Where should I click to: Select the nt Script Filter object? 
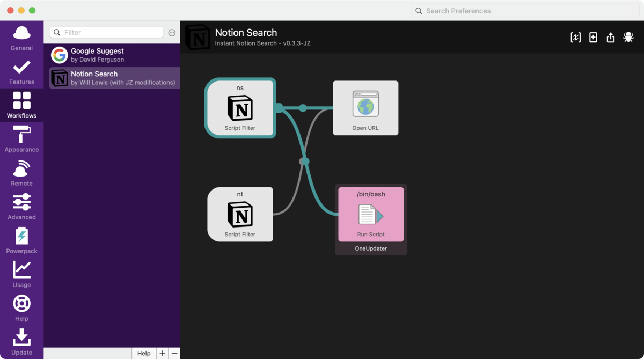[240, 214]
